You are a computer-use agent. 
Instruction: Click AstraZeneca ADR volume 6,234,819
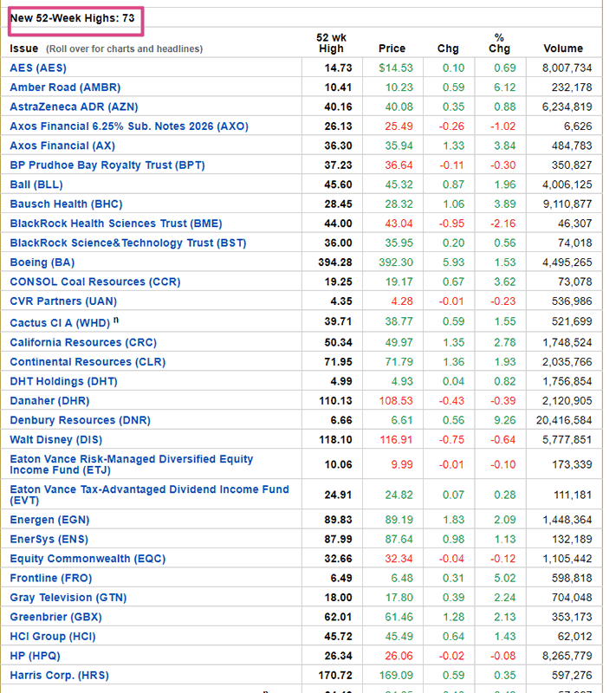coord(567,107)
